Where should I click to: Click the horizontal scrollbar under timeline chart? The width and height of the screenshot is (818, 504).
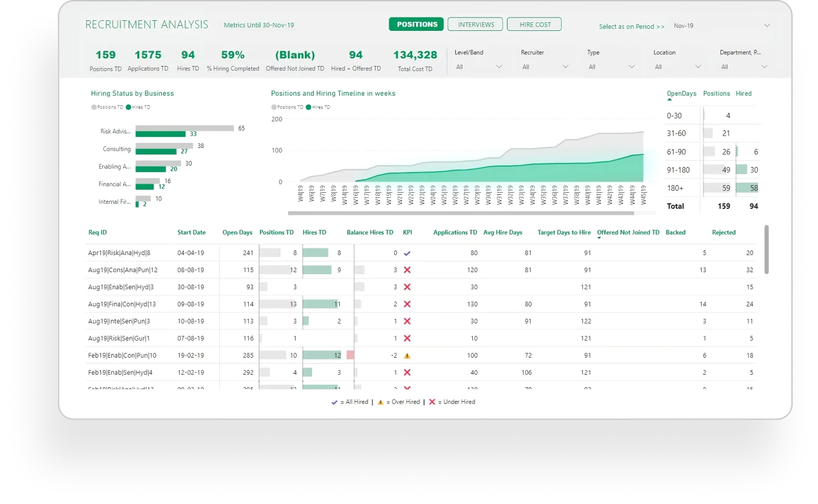(461, 213)
